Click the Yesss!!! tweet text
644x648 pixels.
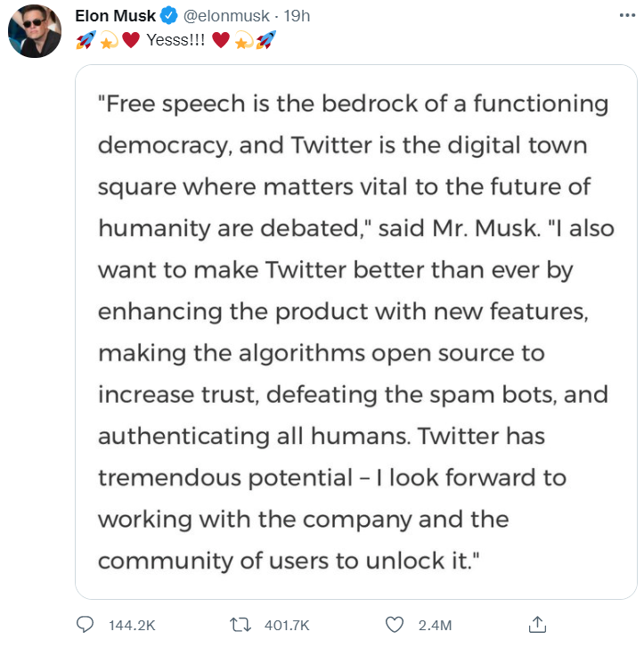click(175, 40)
